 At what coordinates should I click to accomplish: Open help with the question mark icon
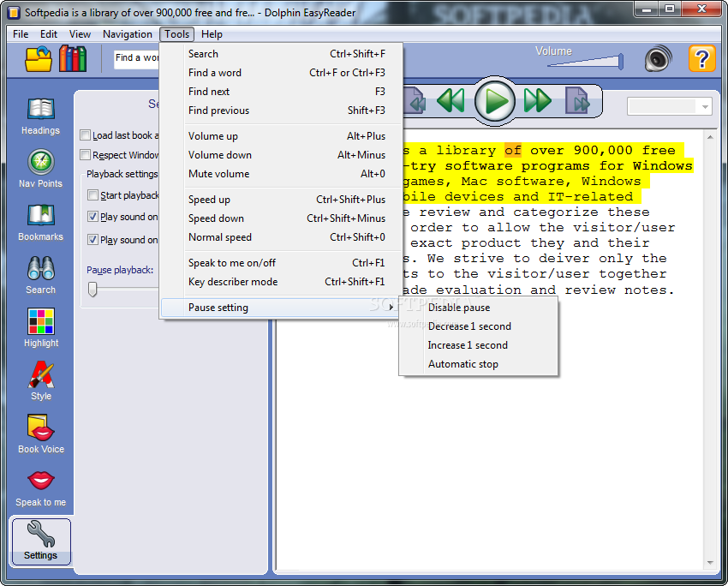pyautogui.click(x=701, y=58)
